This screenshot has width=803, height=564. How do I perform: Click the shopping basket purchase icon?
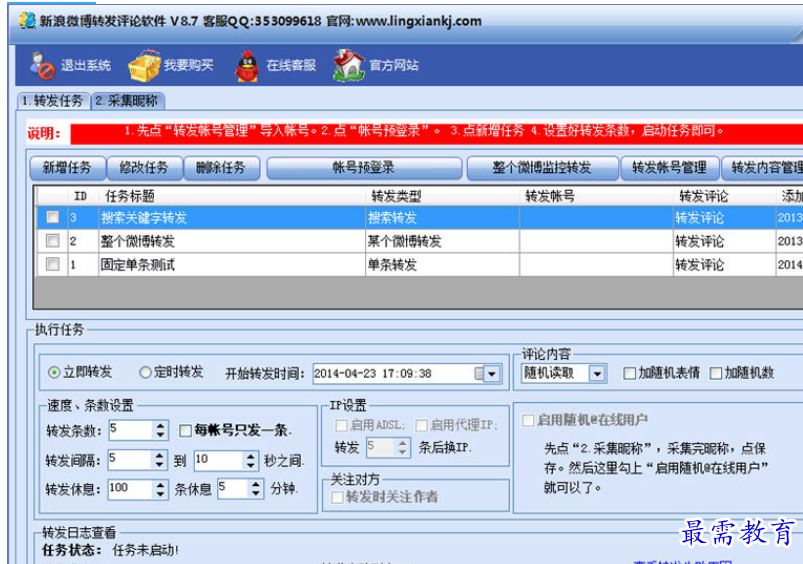pyautogui.click(x=144, y=66)
